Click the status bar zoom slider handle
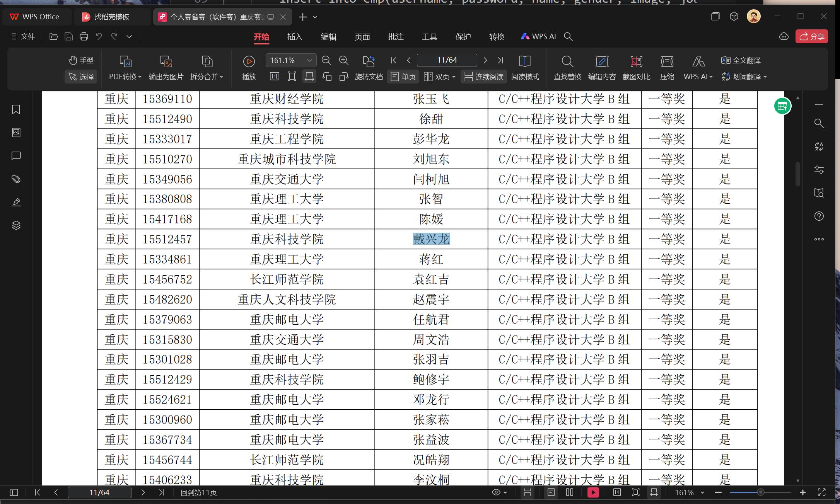 pos(760,492)
